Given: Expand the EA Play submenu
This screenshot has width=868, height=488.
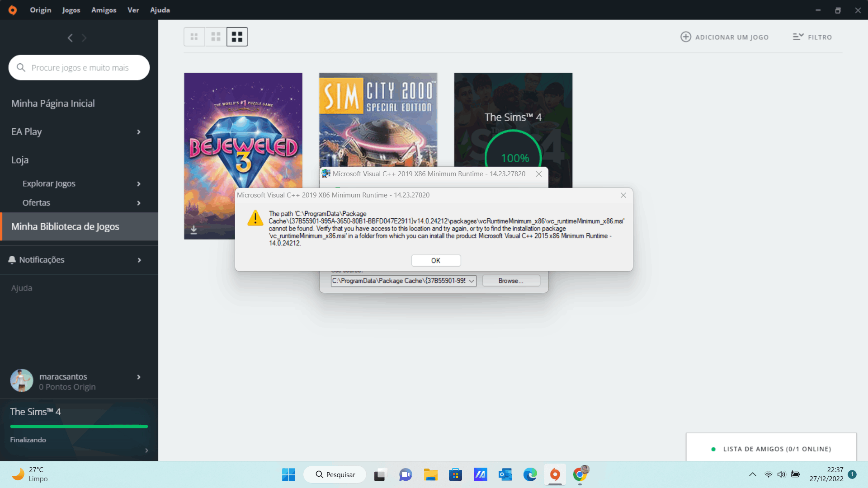Looking at the screenshot, I should point(139,132).
